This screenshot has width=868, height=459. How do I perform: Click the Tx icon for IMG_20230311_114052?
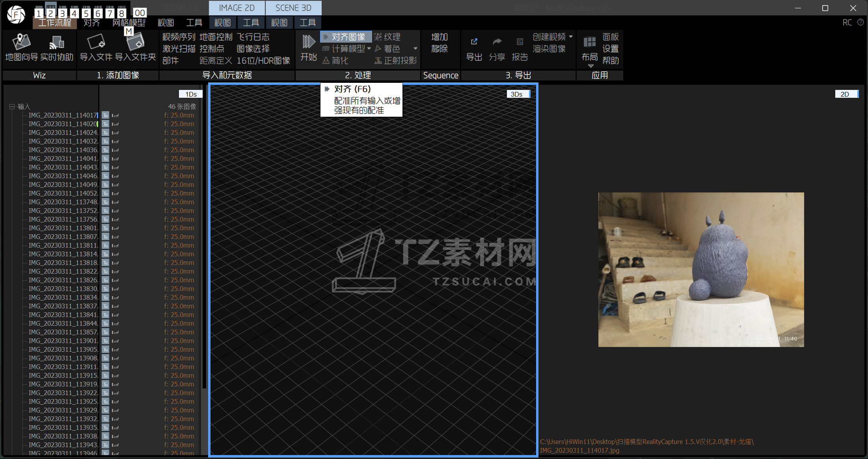coord(105,193)
